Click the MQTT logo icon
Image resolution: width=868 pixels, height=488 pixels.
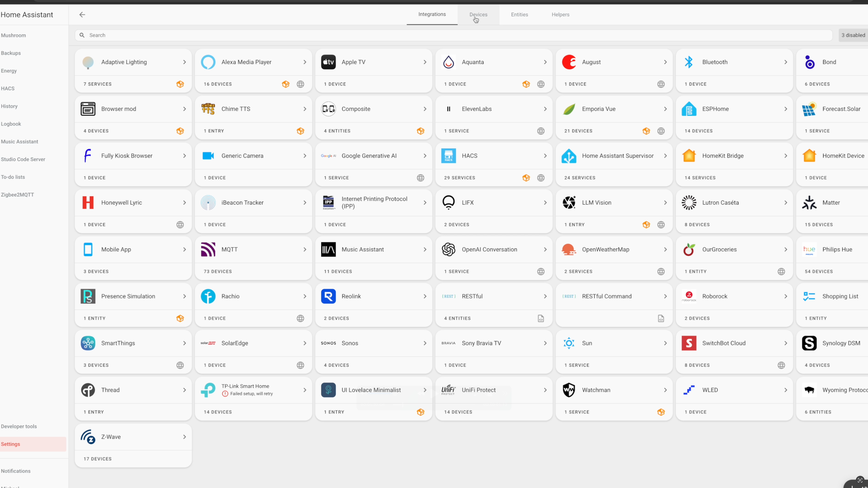(208, 249)
